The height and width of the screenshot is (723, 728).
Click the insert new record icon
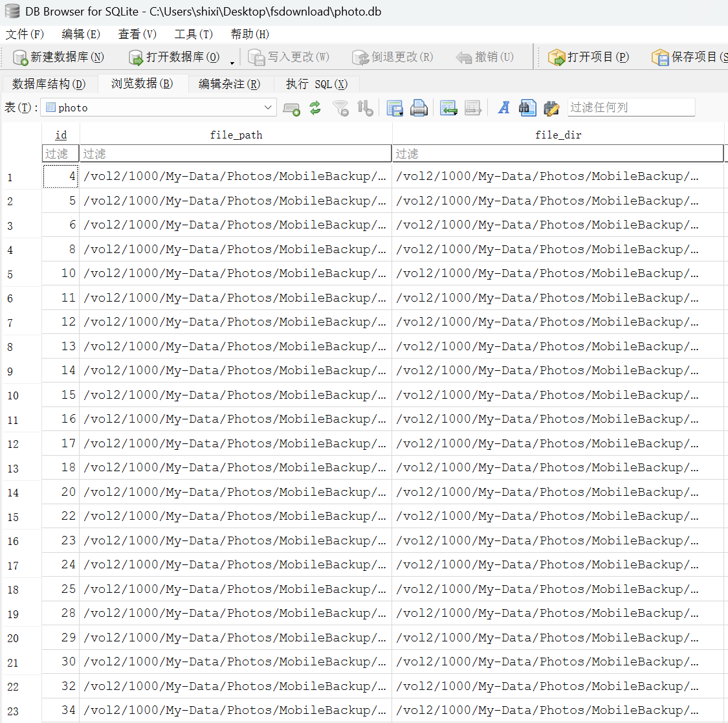click(x=448, y=108)
